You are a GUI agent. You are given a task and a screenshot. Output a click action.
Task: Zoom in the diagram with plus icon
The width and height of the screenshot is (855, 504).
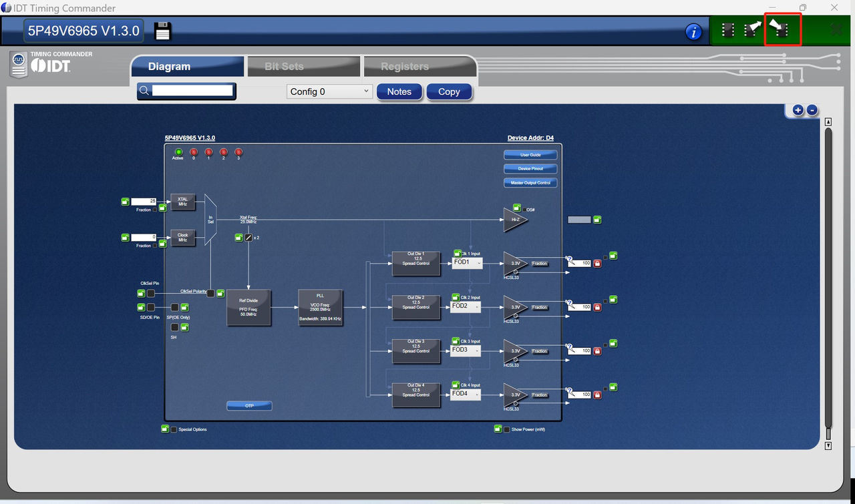(x=798, y=110)
